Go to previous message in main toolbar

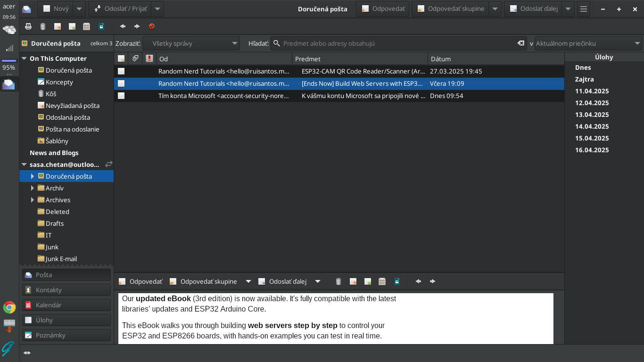point(123,26)
